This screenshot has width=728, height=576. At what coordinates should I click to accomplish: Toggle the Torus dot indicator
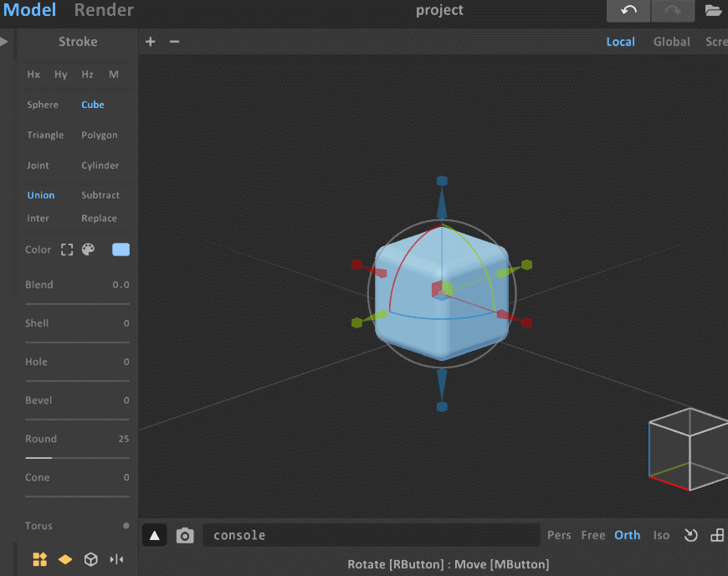(x=126, y=526)
